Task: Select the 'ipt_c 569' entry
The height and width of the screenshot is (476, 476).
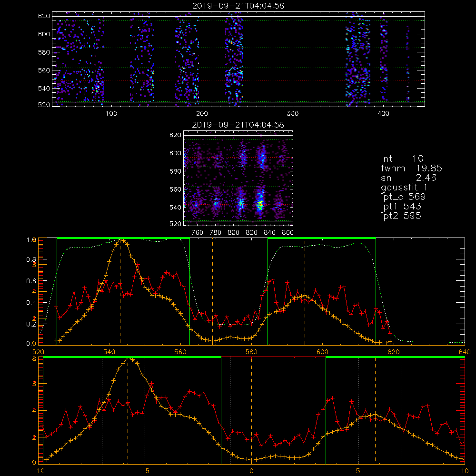Action: point(403,197)
